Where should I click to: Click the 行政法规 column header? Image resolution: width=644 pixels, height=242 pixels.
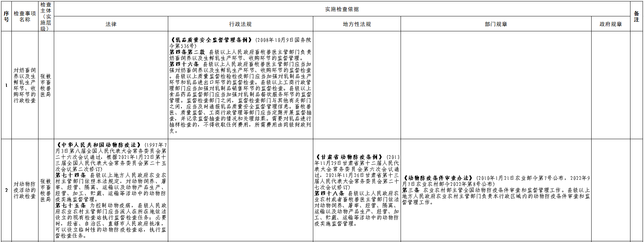[x=240, y=24]
